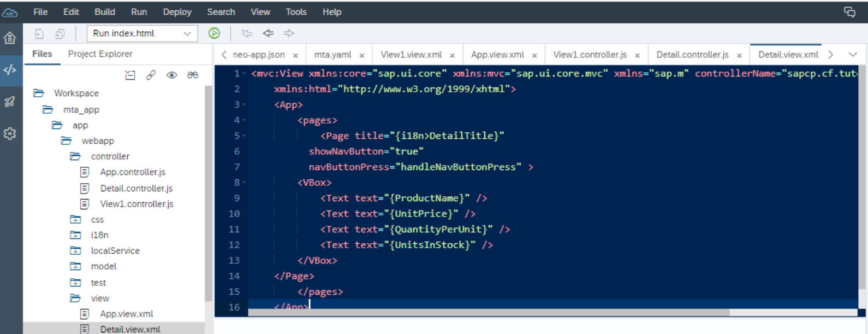868x334 pixels.
Task: Switch to the App.view.xml editor tab
Action: coord(497,55)
